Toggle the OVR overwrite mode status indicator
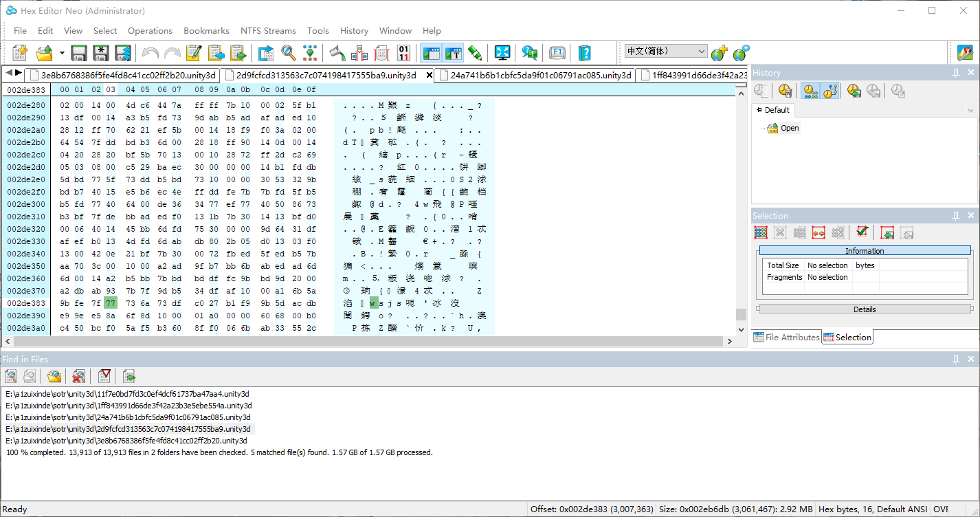 click(x=941, y=509)
